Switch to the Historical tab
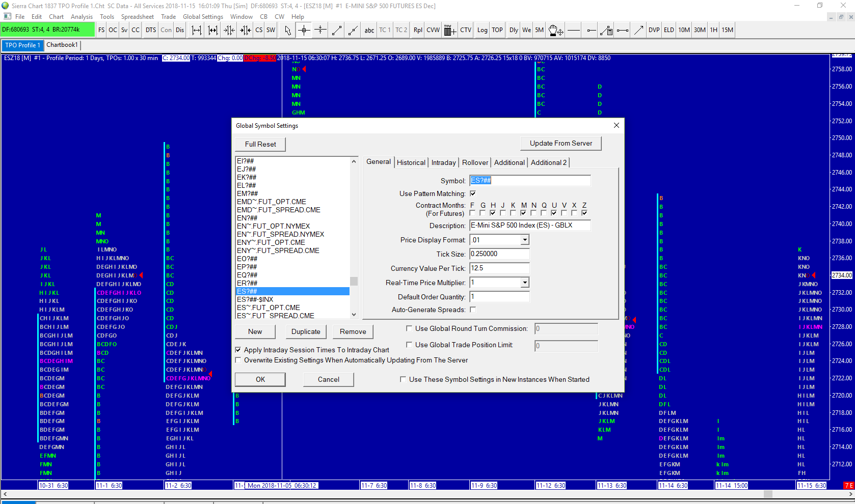This screenshot has width=855, height=504. (411, 162)
